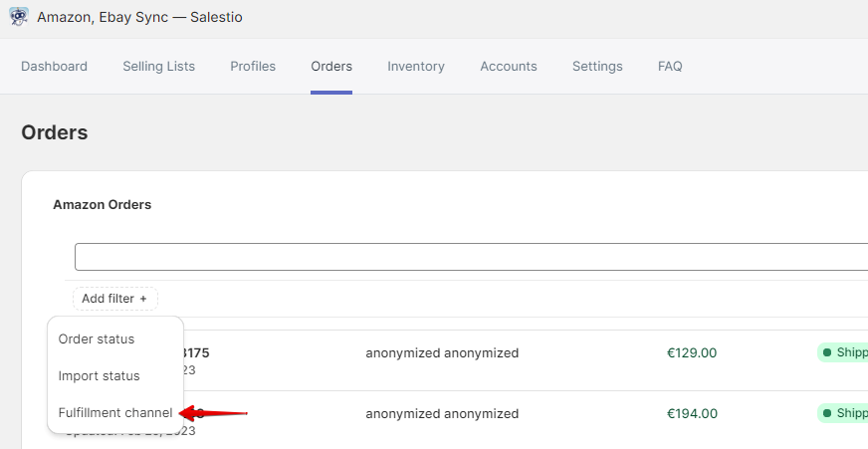Click the Add filter button
The width and height of the screenshot is (868, 449).
(115, 299)
